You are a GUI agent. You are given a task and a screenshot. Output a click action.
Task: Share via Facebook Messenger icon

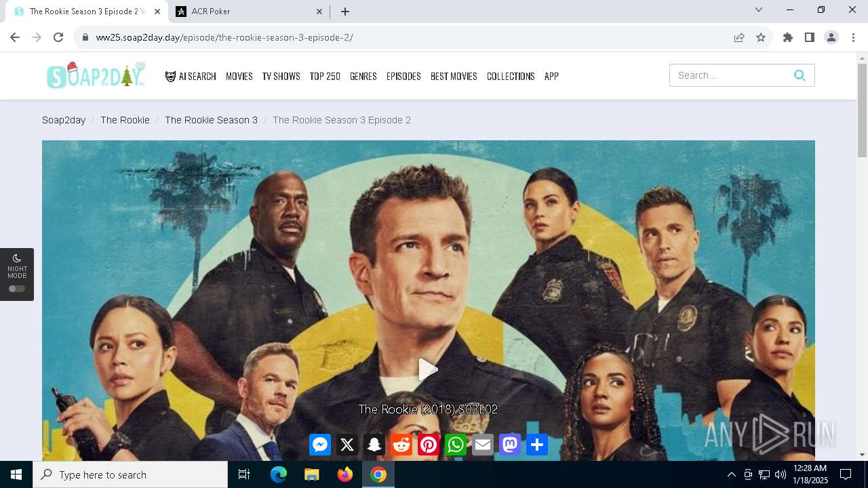(320, 445)
